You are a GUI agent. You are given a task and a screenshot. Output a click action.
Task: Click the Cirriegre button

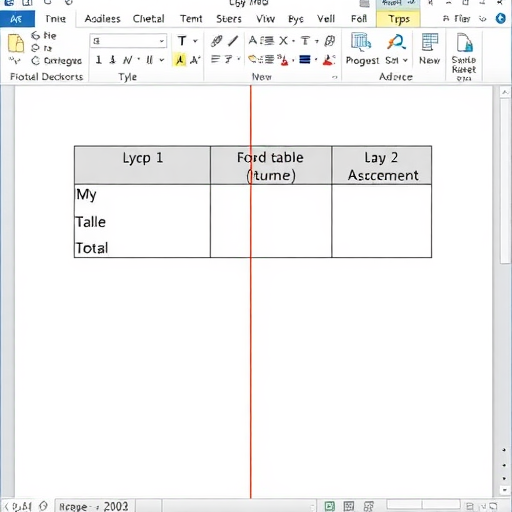pos(56,61)
